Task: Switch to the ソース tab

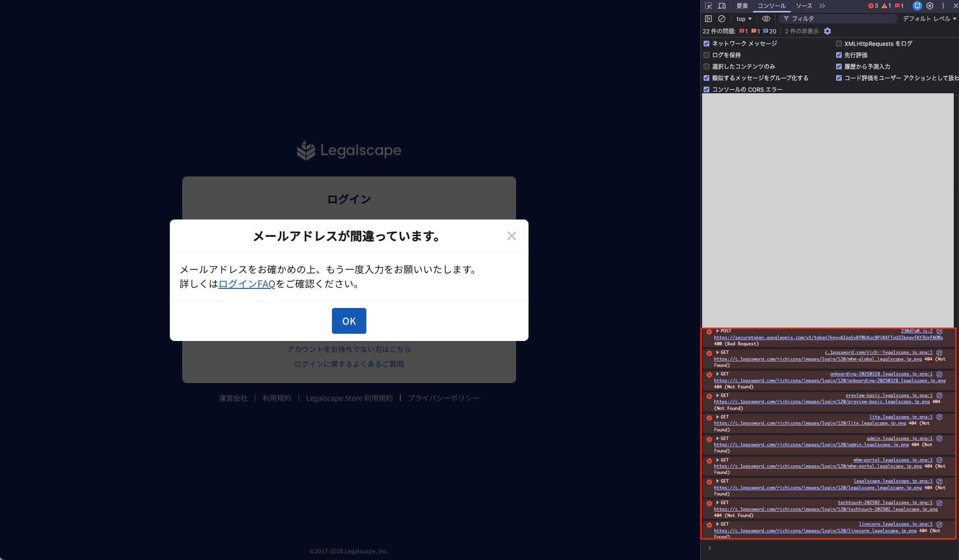Action: 804,6
